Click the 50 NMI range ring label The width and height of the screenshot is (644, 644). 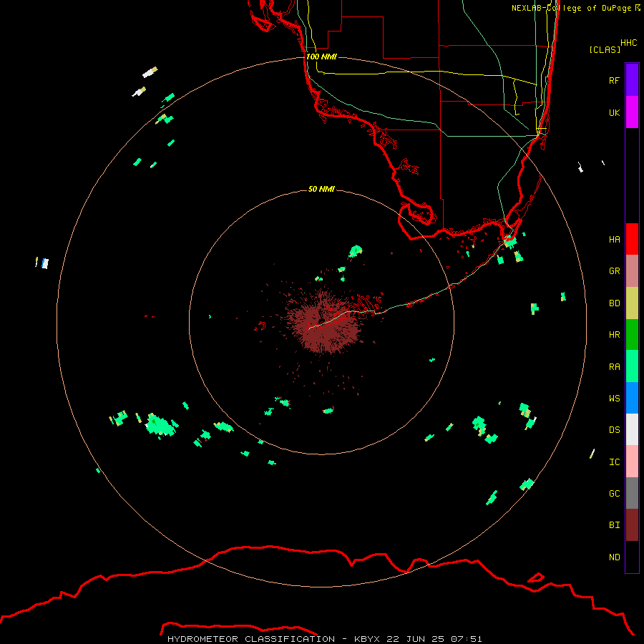pos(321,189)
